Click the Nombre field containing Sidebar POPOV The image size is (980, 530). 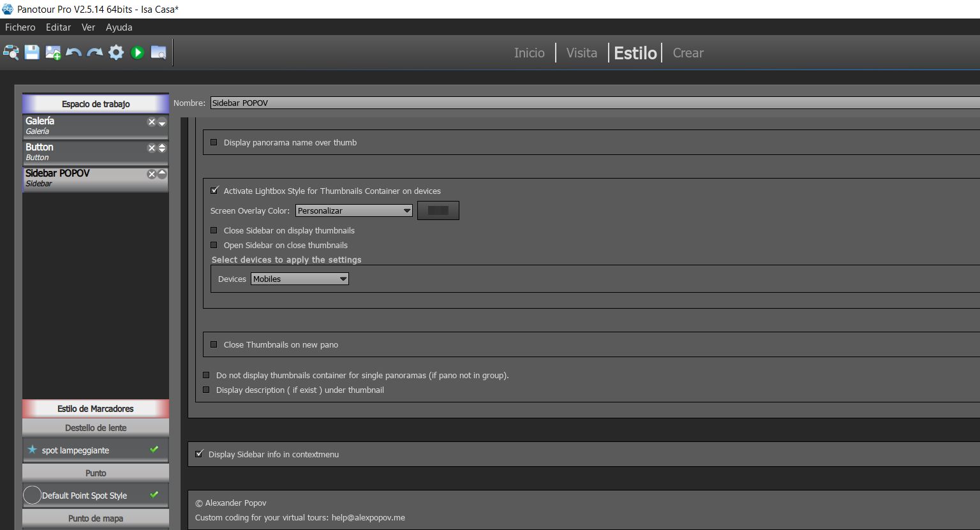593,103
